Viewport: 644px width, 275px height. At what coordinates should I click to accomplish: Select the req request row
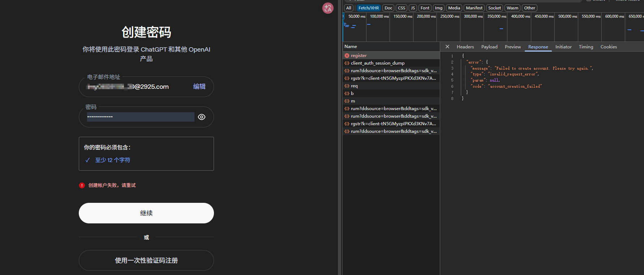tap(391, 86)
